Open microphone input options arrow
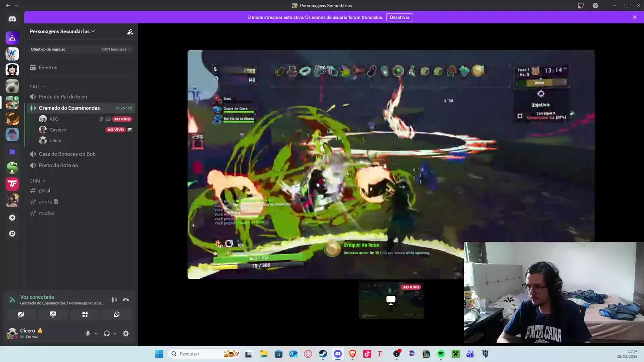The image size is (644, 362). [x=96, y=333]
